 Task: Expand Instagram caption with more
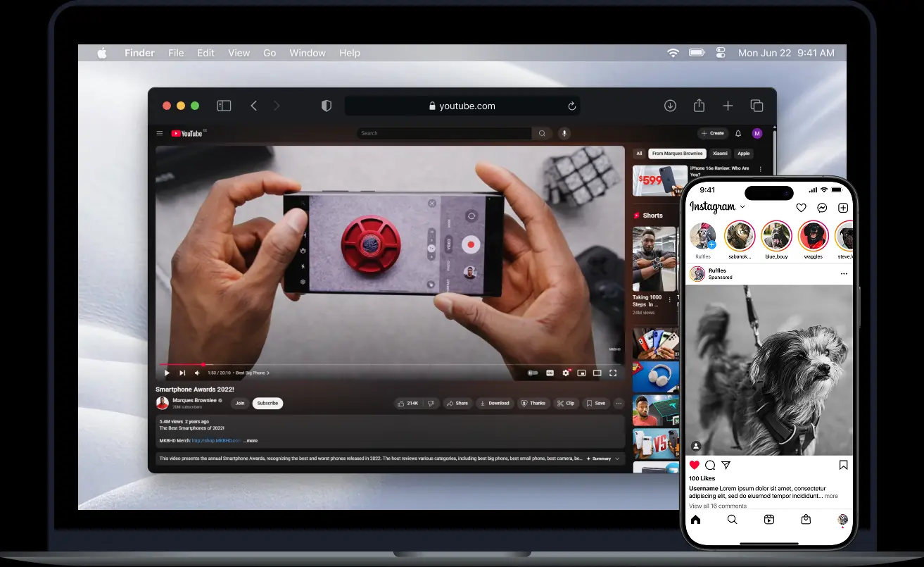point(831,497)
